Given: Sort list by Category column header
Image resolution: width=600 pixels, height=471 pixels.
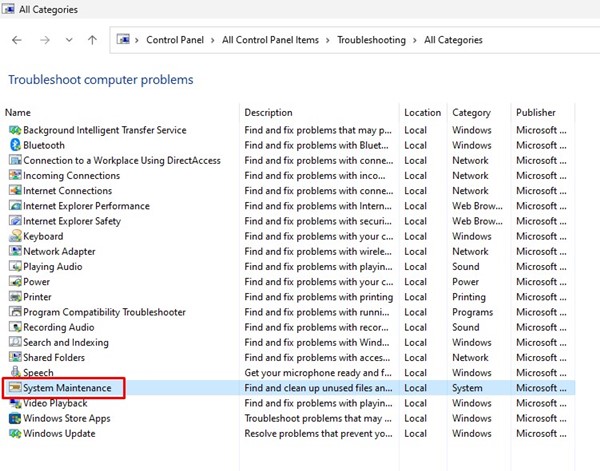Looking at the screenshot, I should tap(471, 113).
